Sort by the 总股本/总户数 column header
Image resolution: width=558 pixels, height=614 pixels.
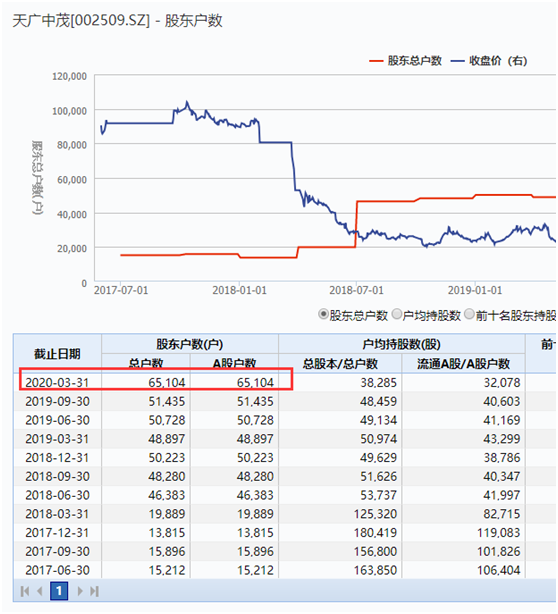[x=340, y=364]
